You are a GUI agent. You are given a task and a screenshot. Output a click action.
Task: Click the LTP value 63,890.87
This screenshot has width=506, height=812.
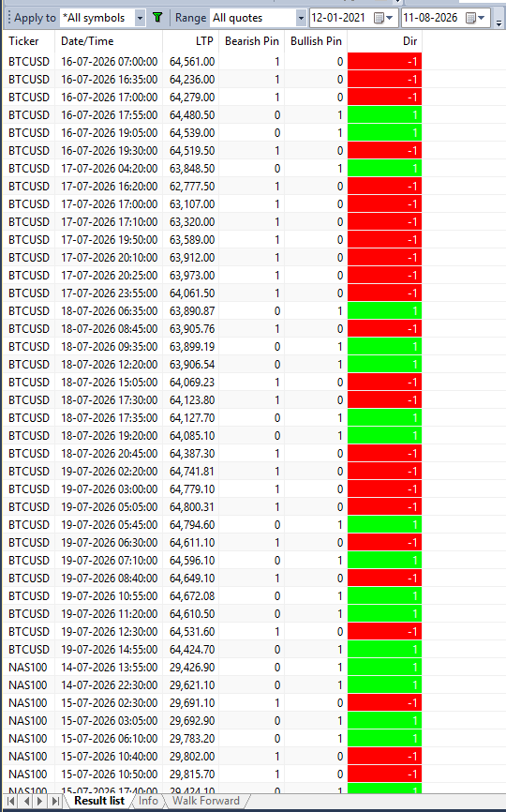point(192,310)
